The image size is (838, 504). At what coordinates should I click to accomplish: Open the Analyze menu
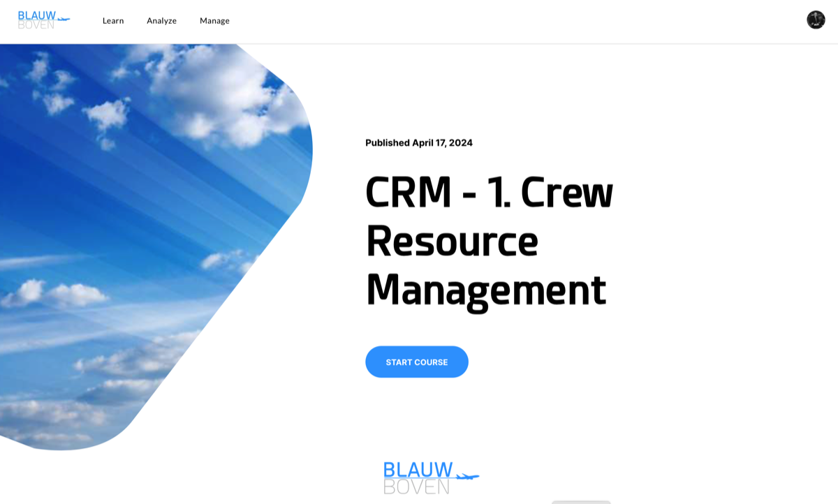(161, 21)
